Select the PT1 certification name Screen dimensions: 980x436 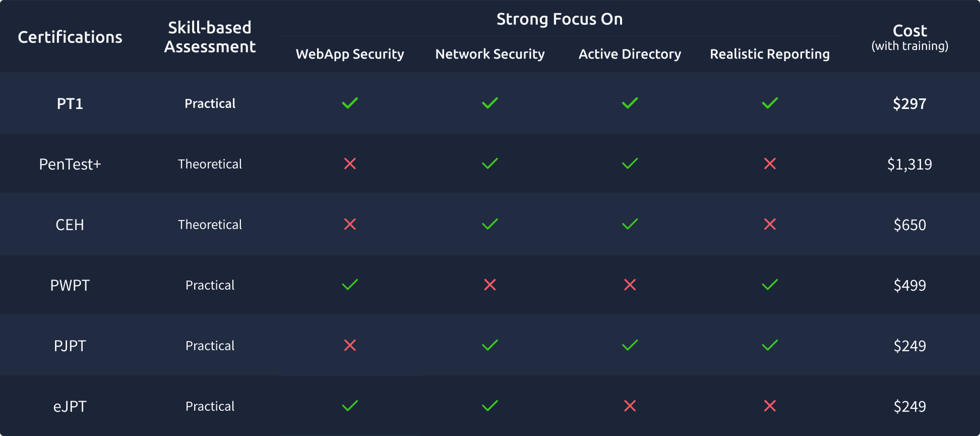pos(70,103)
